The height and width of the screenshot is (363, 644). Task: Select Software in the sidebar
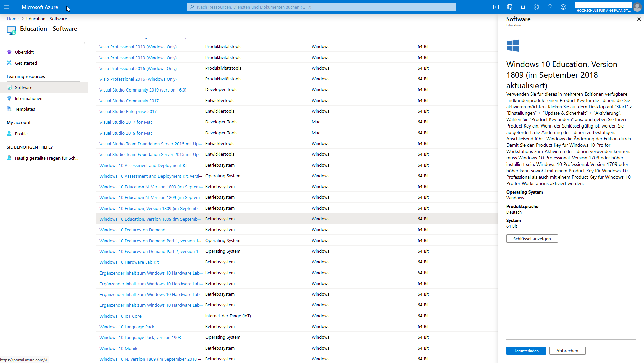pos(24,87)
